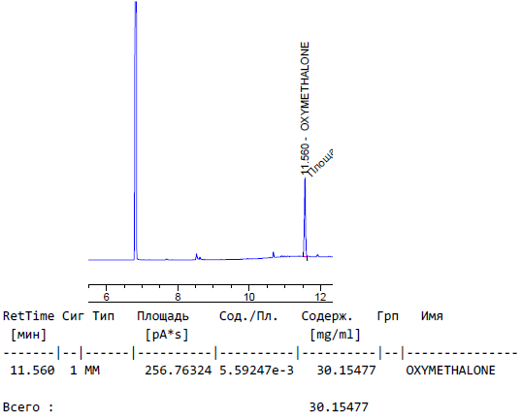Click the OXYMETHALONE name in the results row

point(450,371)
